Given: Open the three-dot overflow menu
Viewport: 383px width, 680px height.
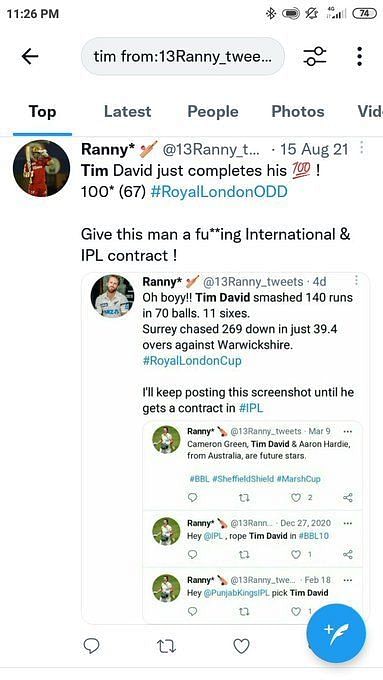Looking at the screenshot, I should tap(359, 56).
